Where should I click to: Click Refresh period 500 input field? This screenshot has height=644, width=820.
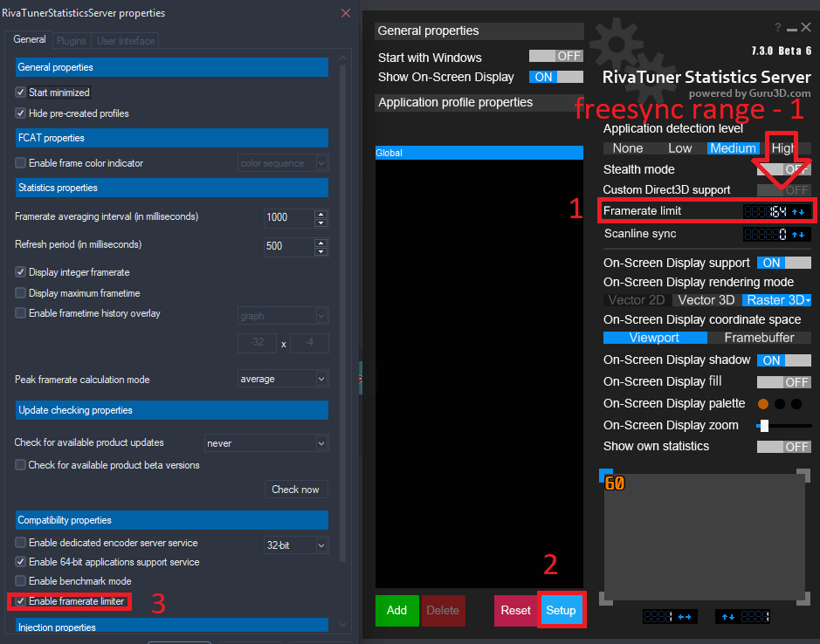(x=289, y=246)
